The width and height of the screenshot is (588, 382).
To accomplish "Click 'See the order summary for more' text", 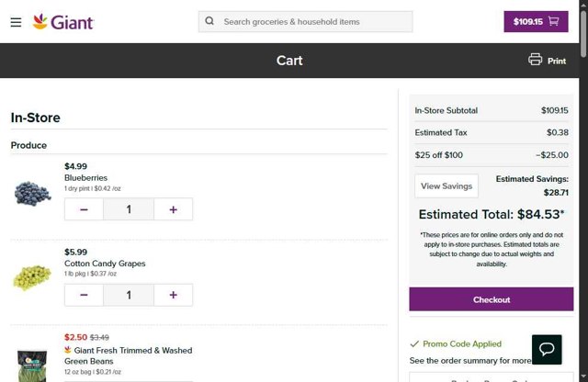I will tap(470, 361).
